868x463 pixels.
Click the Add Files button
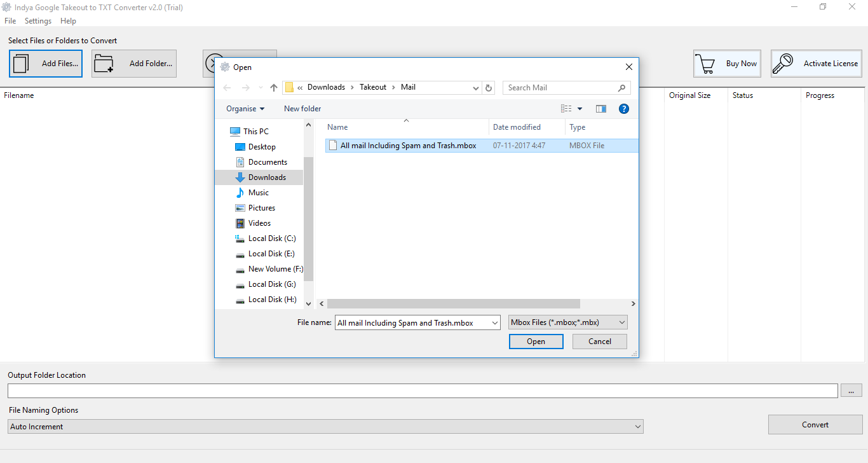(x=46, y=64)
